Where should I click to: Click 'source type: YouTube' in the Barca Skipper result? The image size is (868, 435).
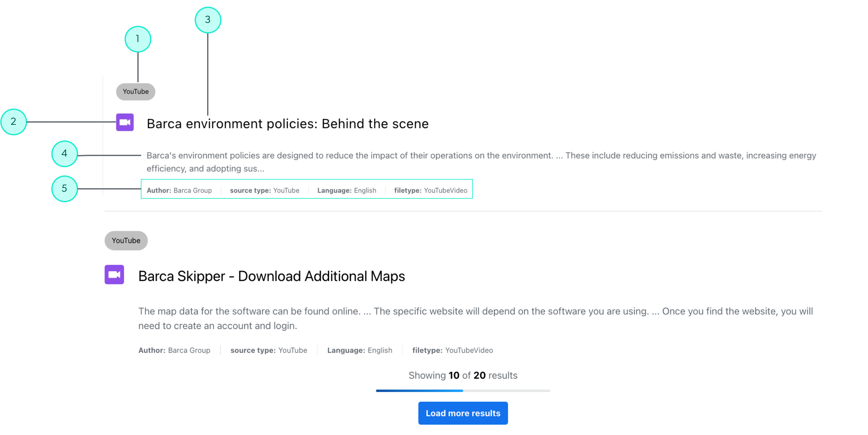tap(269, 350)
